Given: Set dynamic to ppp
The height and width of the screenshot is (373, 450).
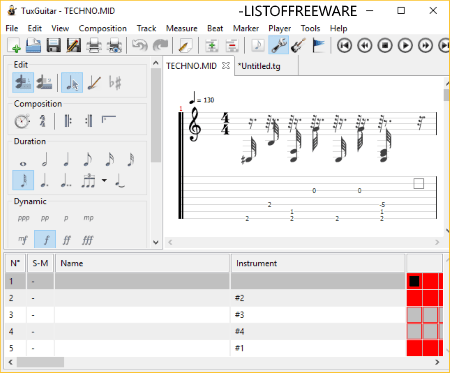Looking at the screenshot, I should pos(23,218).
